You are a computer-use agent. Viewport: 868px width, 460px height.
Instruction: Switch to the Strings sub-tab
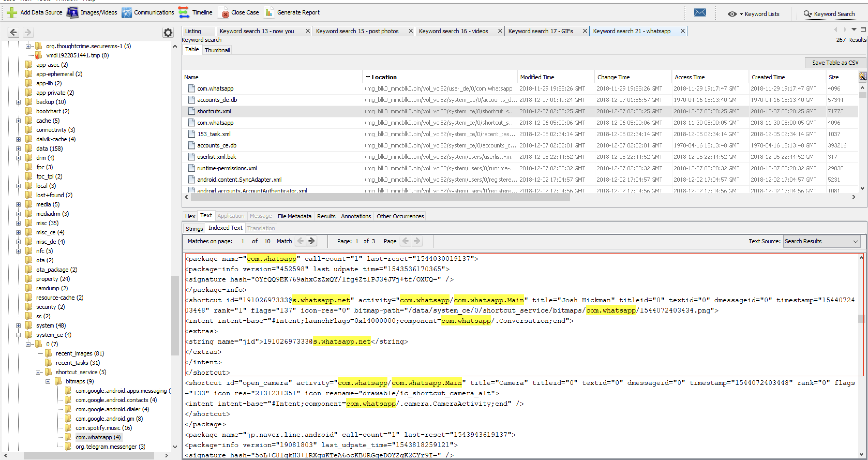194,228
